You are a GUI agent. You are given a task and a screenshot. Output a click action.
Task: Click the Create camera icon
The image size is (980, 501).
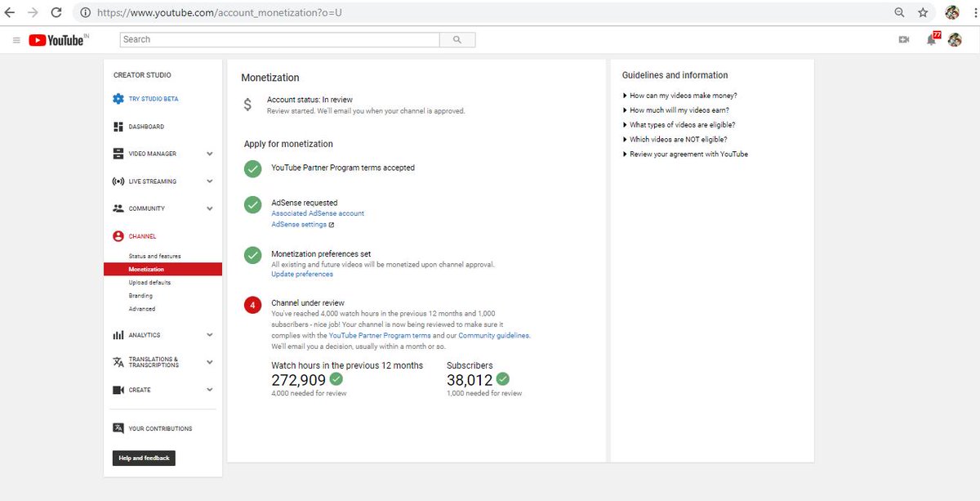(118, 390)
